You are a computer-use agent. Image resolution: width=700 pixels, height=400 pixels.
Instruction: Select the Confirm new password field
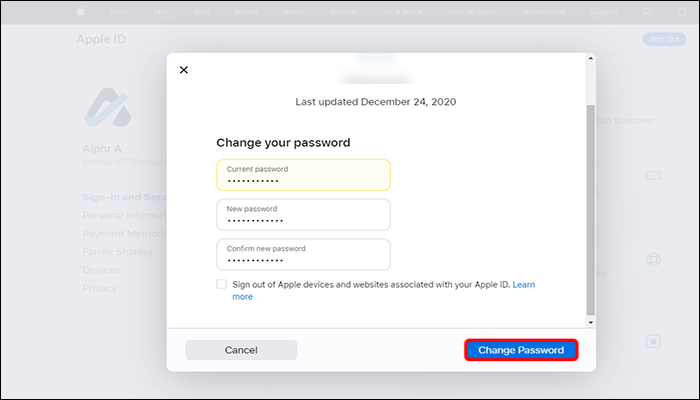(303, 255)
